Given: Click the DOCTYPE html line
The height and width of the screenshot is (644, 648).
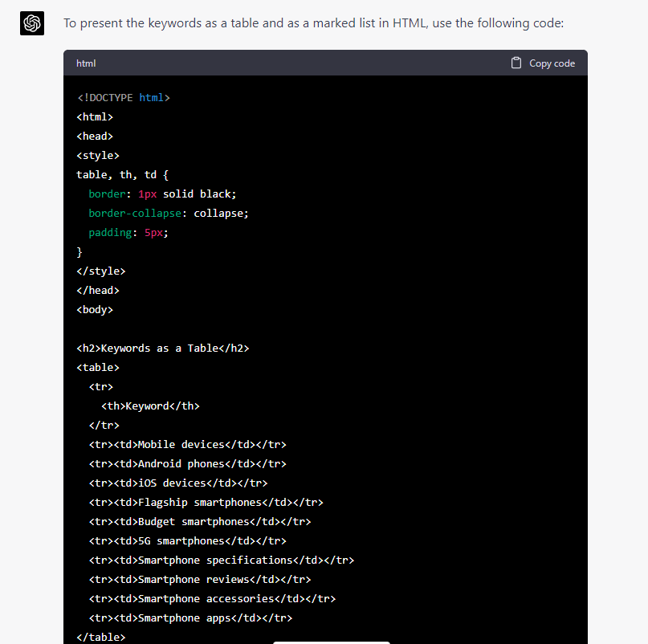Looking at the screenshot, I should click(x=124, y=97).
